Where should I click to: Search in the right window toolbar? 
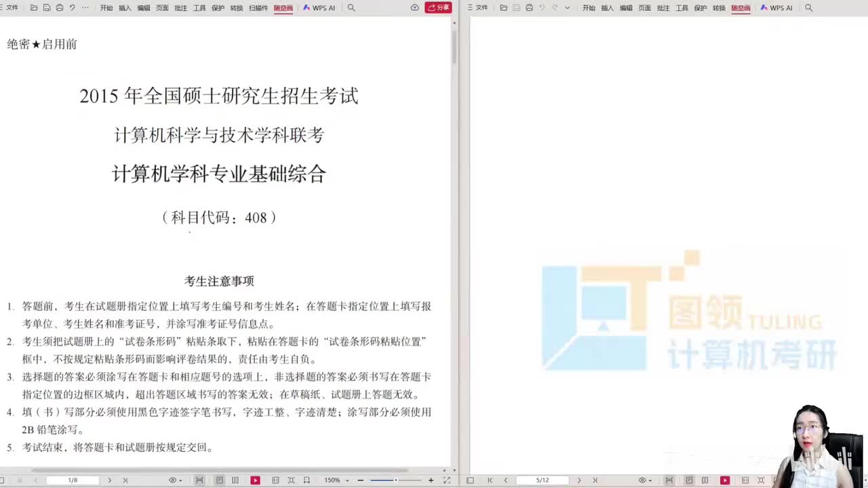coord(808,7)
